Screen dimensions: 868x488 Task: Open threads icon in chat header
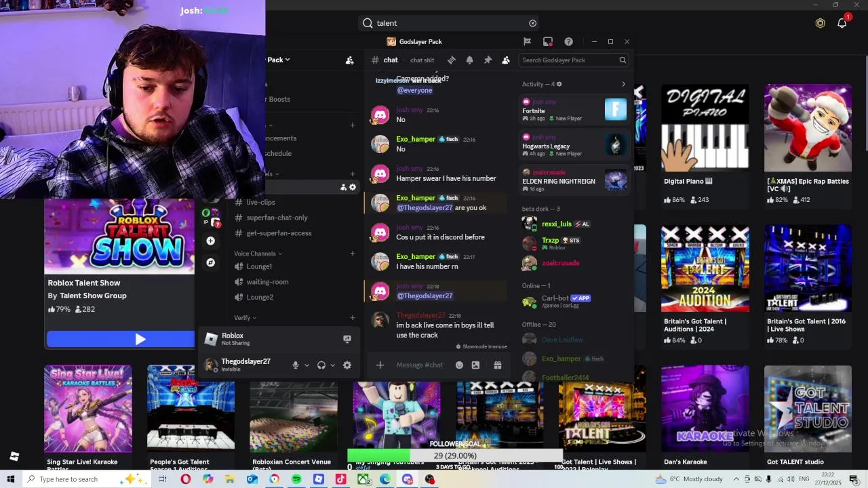click(x=452, y=60)
